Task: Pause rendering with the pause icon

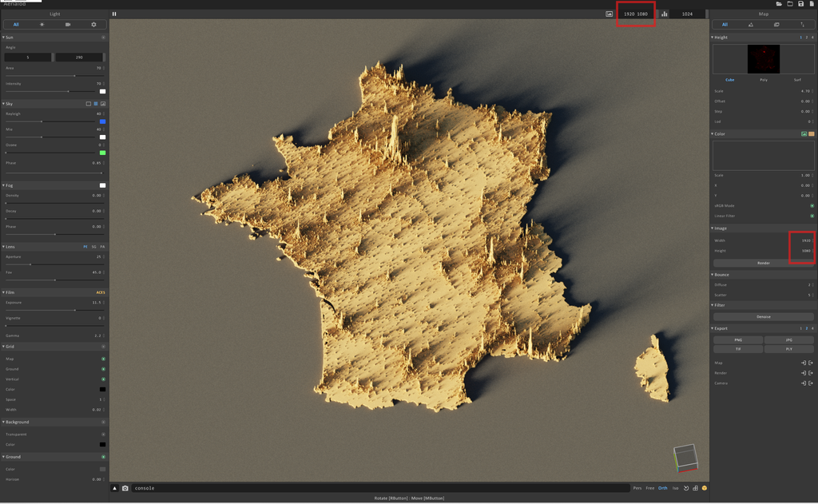Action: [x=114, y=14]
